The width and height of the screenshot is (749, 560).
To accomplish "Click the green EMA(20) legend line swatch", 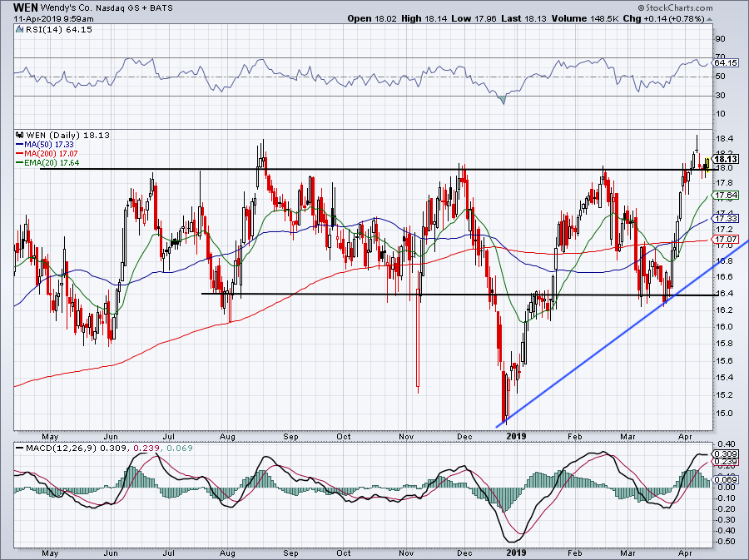I will tap(20, 163).
